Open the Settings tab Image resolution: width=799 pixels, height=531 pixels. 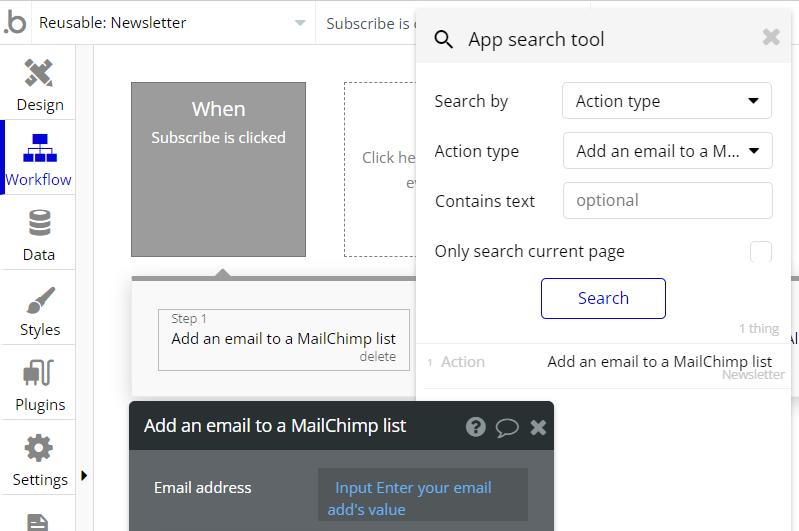click(39, 460)
